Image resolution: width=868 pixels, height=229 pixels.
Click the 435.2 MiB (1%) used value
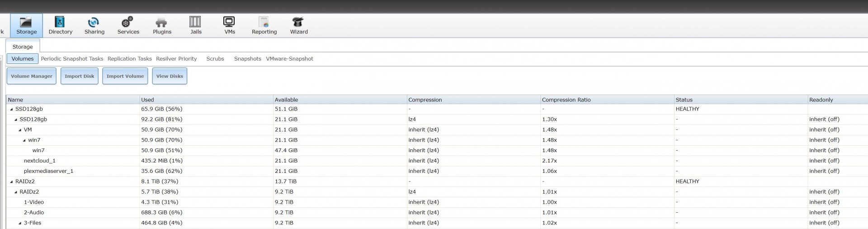pos(161,161)
